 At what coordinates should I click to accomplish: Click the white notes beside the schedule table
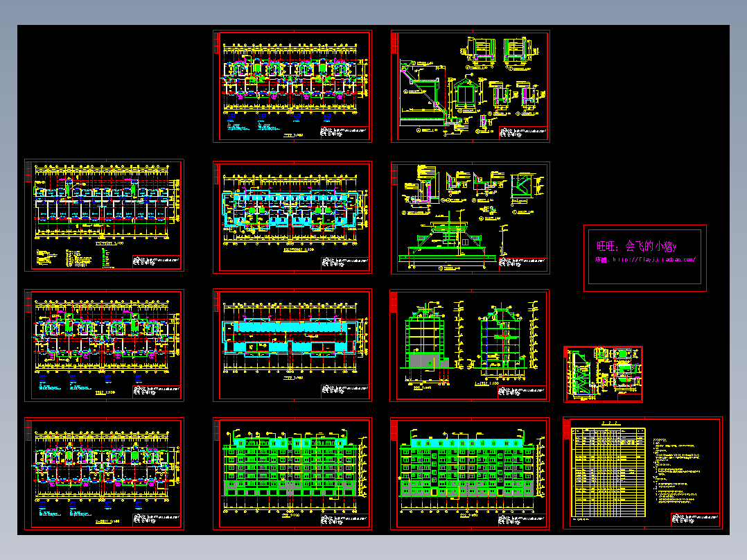point(677,470)
